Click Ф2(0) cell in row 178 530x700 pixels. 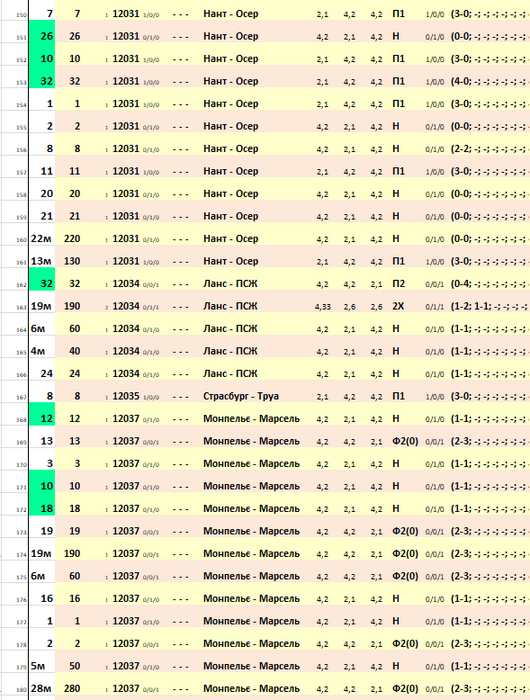(405, 644)
